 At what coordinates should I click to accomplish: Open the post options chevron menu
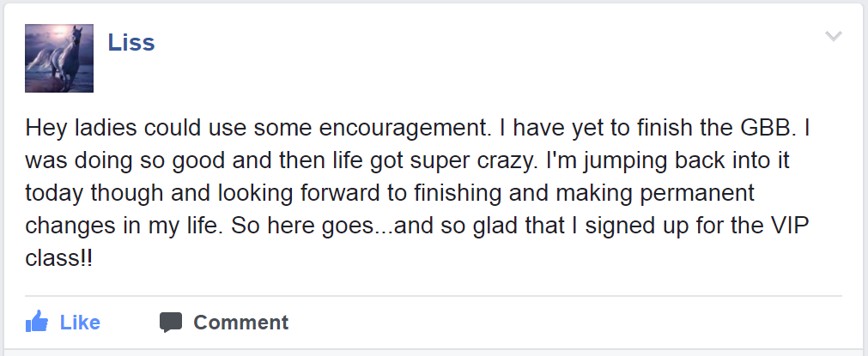pyautogui.click(x=833, y=36)
